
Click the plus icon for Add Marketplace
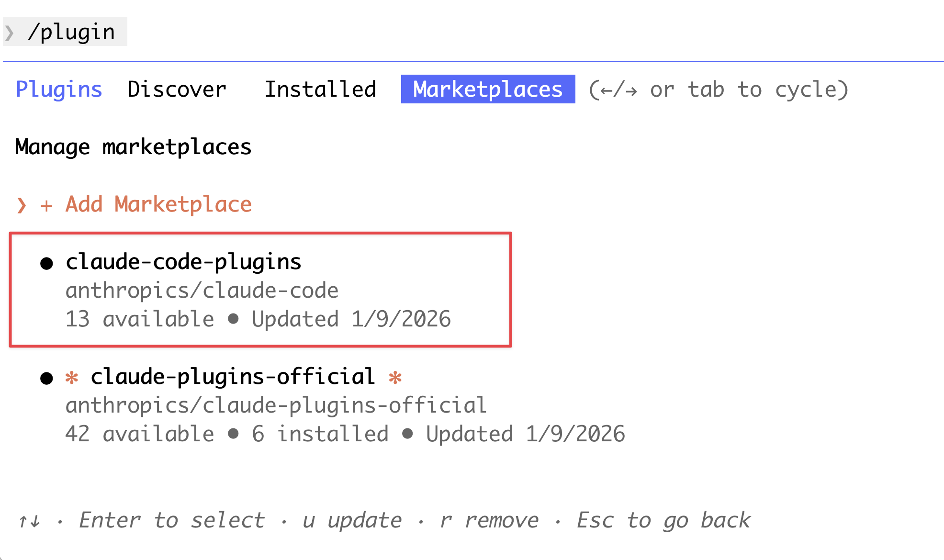[x=46, y=206]
